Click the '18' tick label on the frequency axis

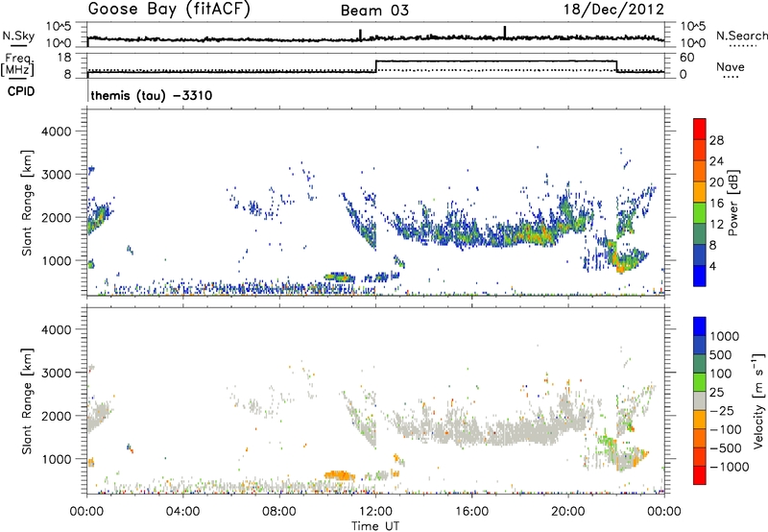tap(64, 58)
